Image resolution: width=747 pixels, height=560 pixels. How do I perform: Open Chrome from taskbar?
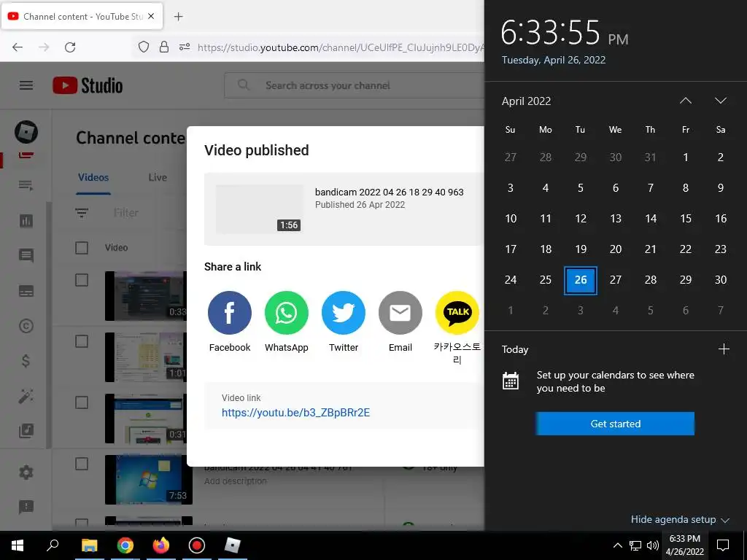(x=125, y=545)
